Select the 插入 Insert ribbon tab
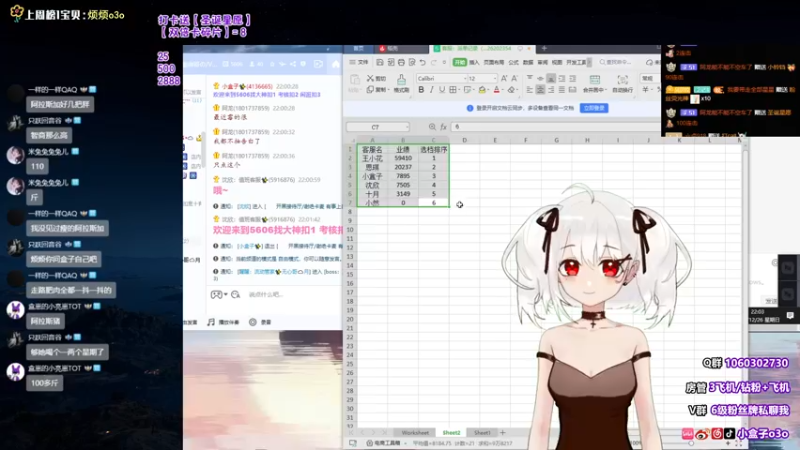Viewport: 800px width, 450px height. pos(474,62)
